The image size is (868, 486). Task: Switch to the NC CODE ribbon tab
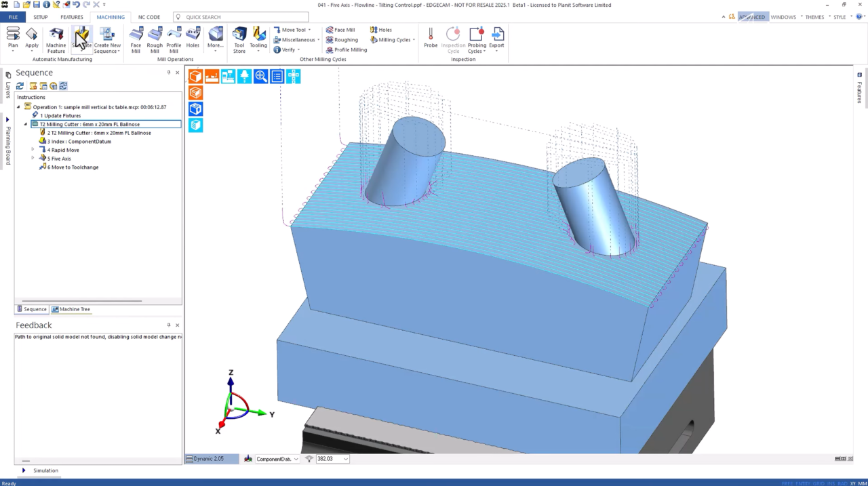[x=149, y=17]
